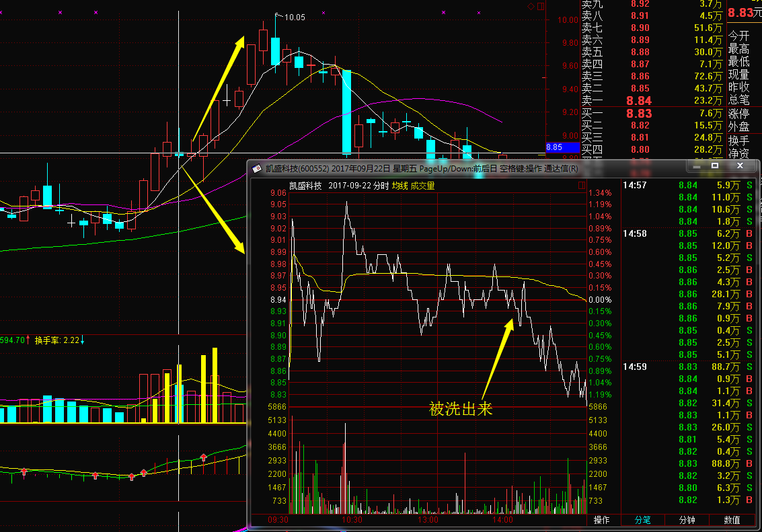Click the 涨停 label in the quote panel

click(738, 114)
